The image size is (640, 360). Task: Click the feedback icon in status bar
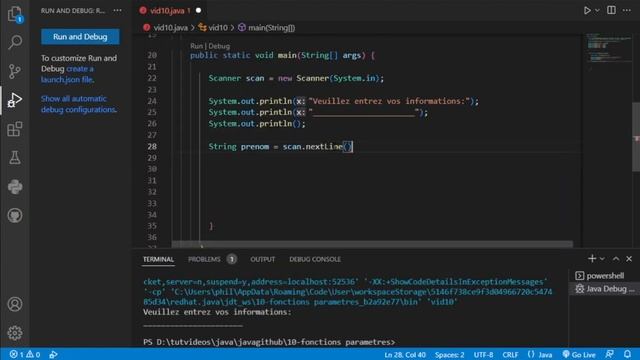[609, 354]
